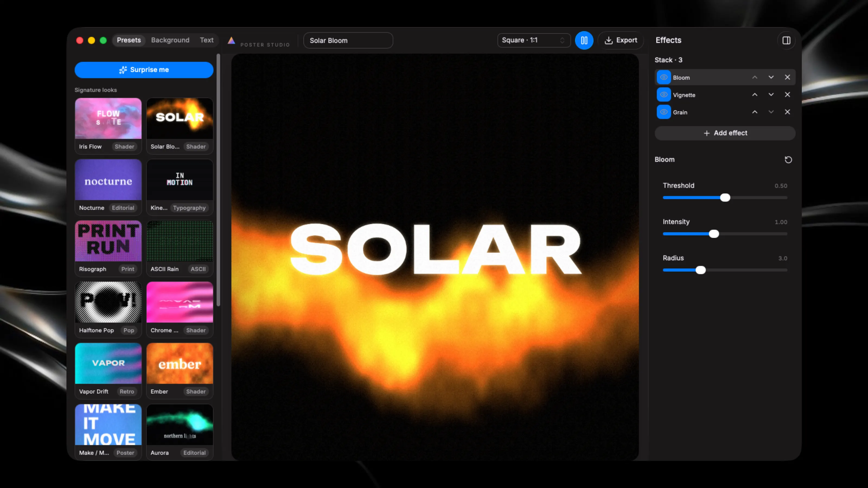
Task: Open the Background tab
Action: pos(170,40)
